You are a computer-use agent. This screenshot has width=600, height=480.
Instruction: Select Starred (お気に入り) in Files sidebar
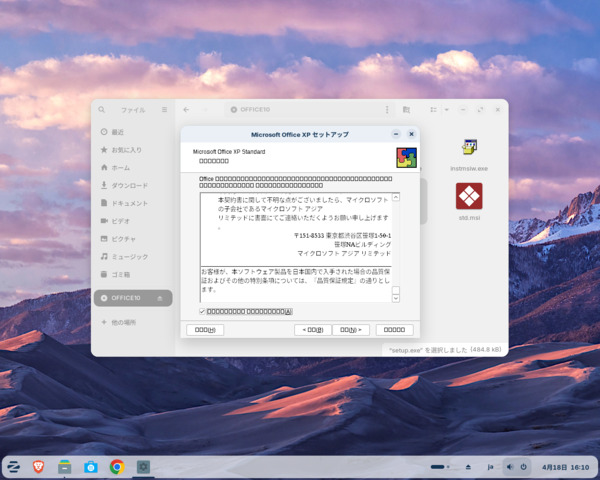point(133,150)
